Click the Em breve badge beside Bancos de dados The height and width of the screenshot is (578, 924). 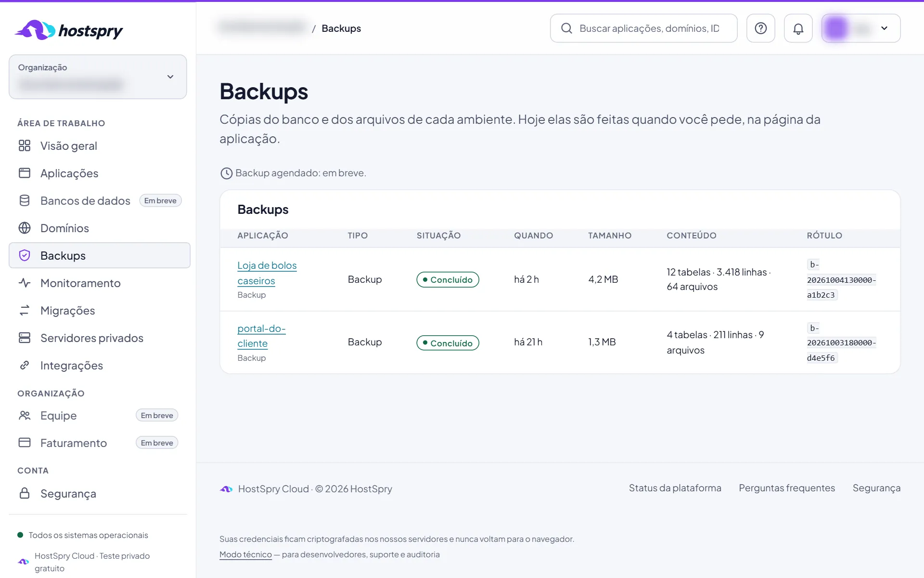pyautogui.click(x=160, y=200)
